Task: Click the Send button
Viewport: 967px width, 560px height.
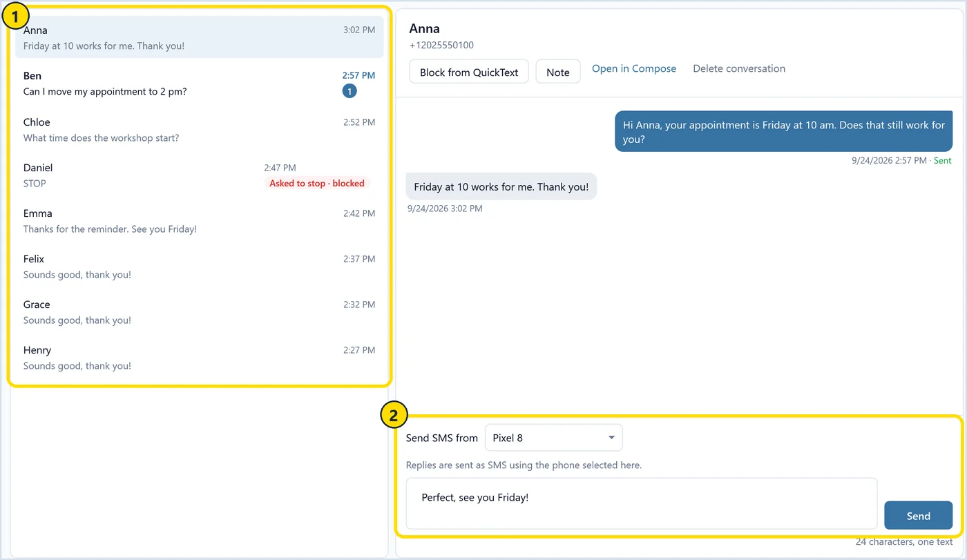Action: coord(918,516)
